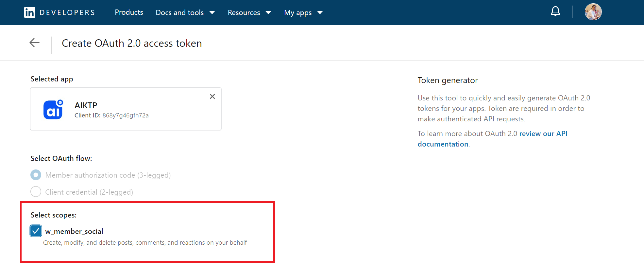Click the Token generator heading
644x280 pixels.
448,80
